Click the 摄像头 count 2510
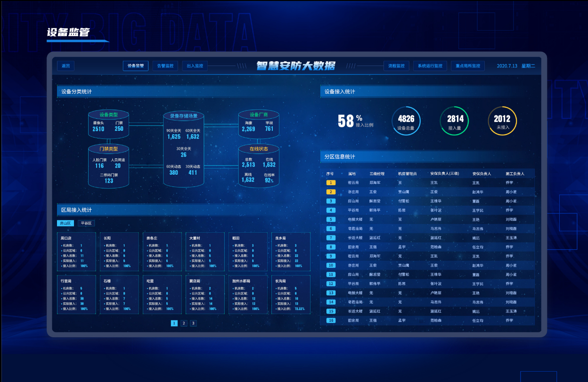Image resolution: width=588 pixels, height=382 pixels. [x=98, y=129]
